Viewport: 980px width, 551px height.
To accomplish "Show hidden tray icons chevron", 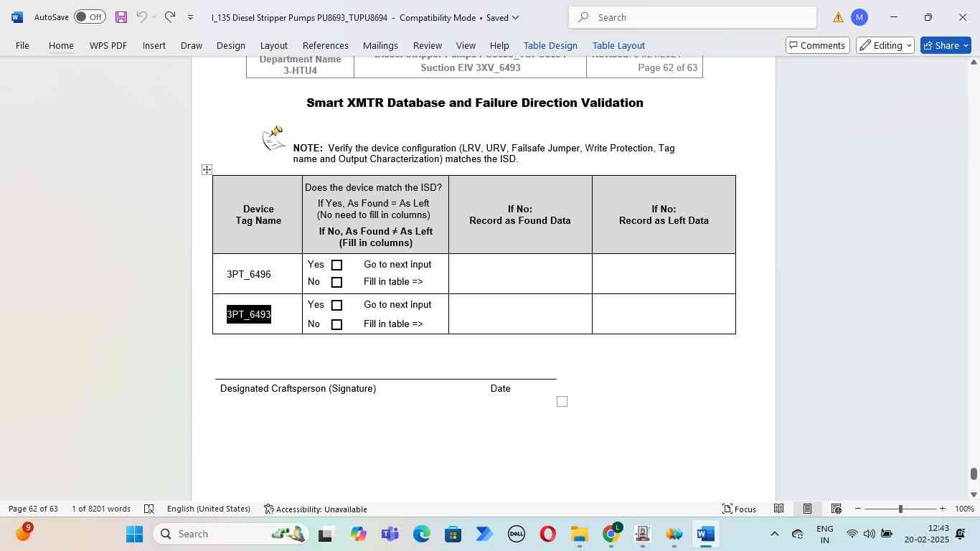I will click(774, 534).
